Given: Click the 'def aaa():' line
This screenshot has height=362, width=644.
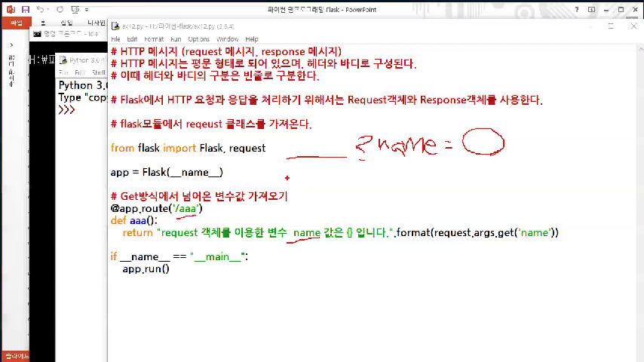Looking at the screenshot, I should point(134,221).
